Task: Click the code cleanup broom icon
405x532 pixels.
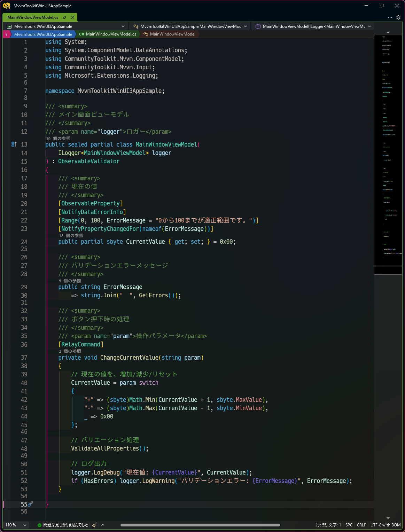Action: 94,525
